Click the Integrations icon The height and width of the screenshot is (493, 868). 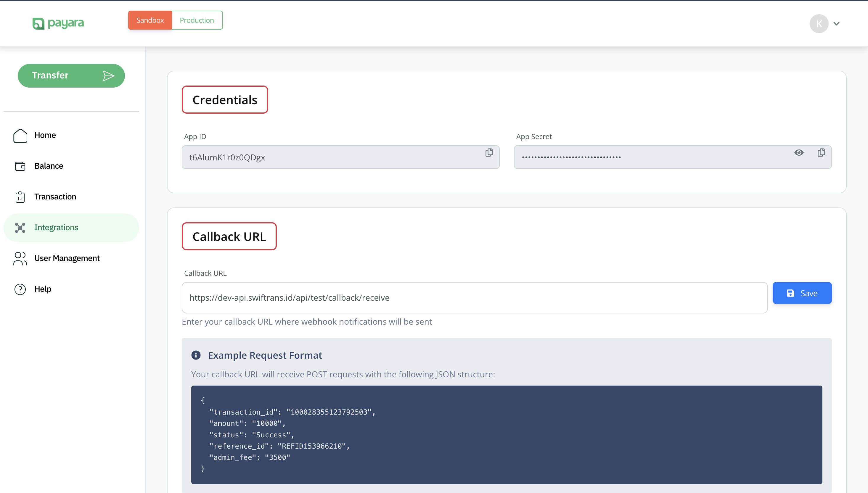20,228
